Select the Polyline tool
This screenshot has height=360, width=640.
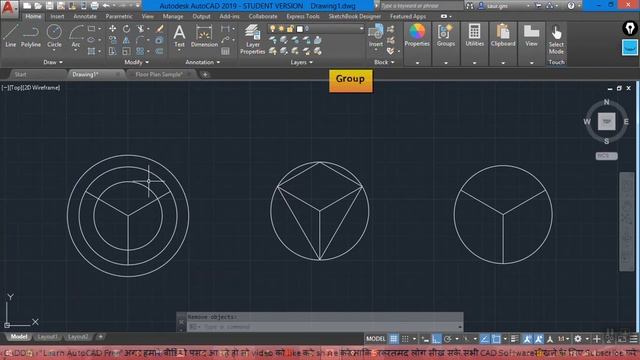click(x=31, y=36)
